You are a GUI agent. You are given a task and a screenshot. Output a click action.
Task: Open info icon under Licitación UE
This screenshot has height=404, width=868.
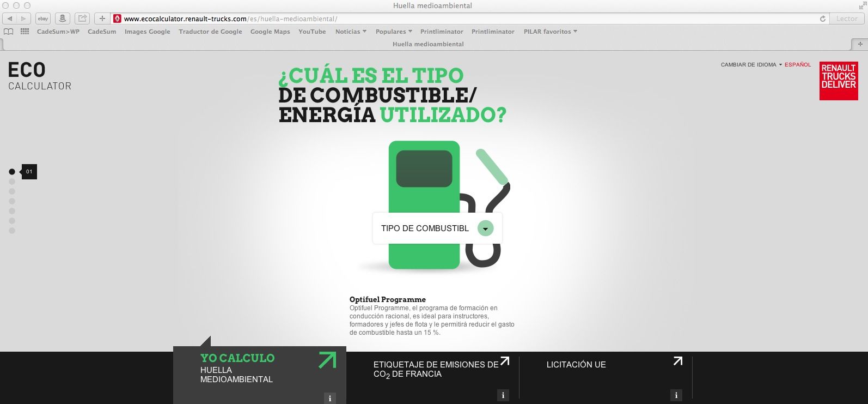pos(676,395)
